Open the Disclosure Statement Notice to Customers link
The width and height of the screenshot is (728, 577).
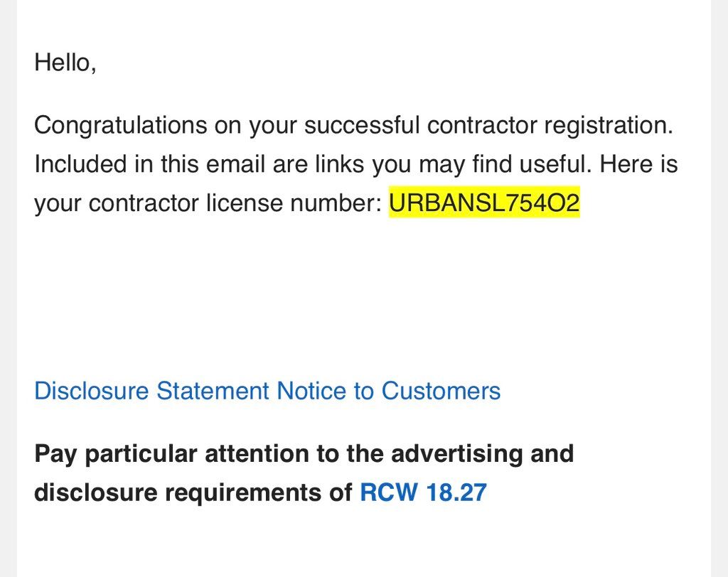tap(267, 391)
